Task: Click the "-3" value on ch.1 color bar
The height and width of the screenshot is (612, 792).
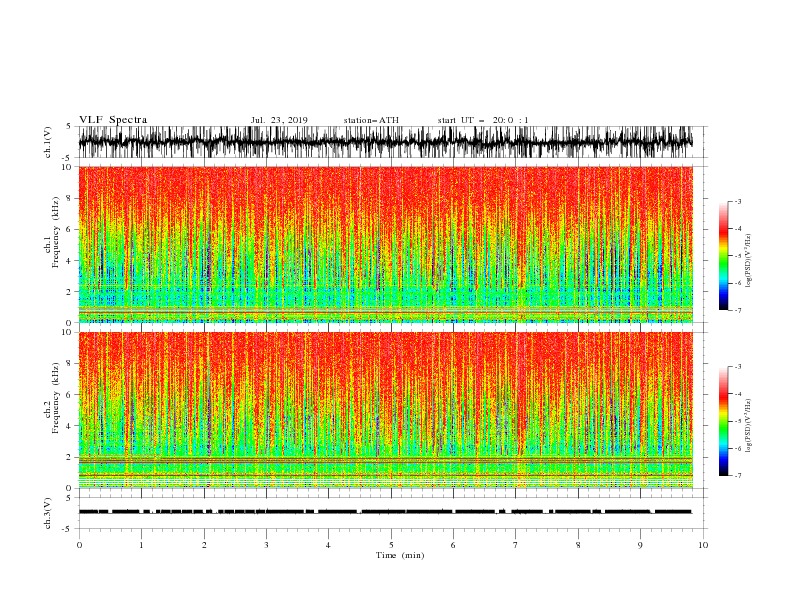Action: (x=737, y=201)
